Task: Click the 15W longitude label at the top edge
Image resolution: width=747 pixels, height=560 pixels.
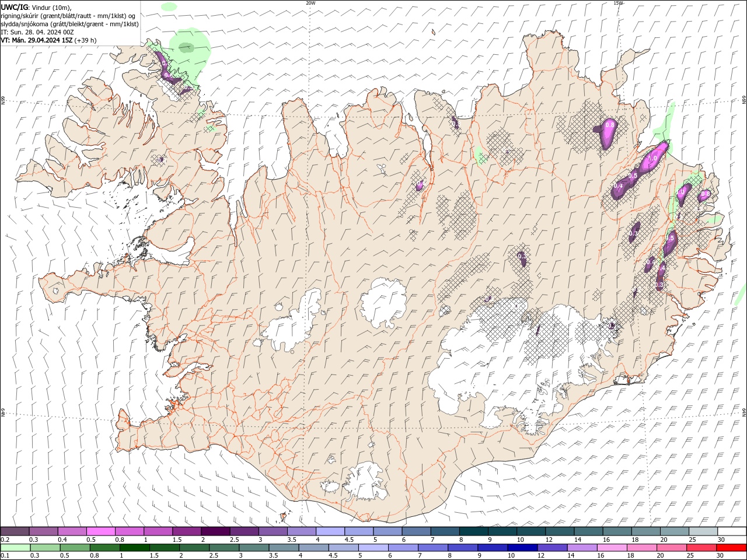Action: [618, 3]
